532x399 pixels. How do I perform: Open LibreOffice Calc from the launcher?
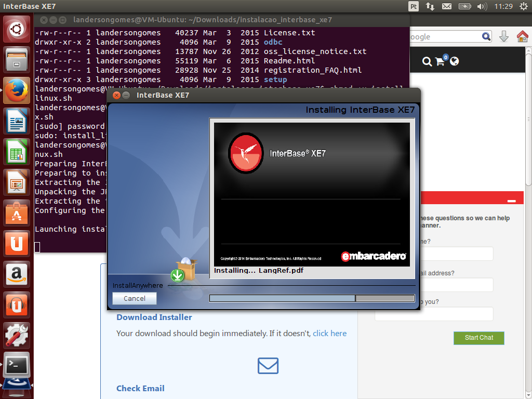point(17,151)
